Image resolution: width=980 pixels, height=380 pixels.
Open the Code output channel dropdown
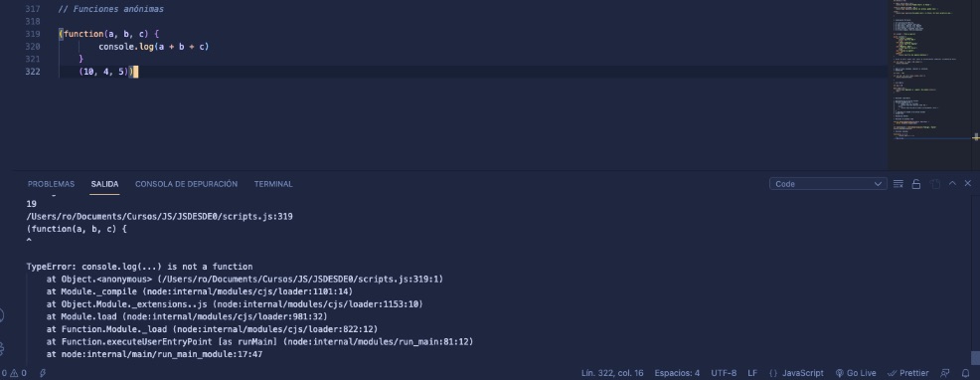click(828, 183)
